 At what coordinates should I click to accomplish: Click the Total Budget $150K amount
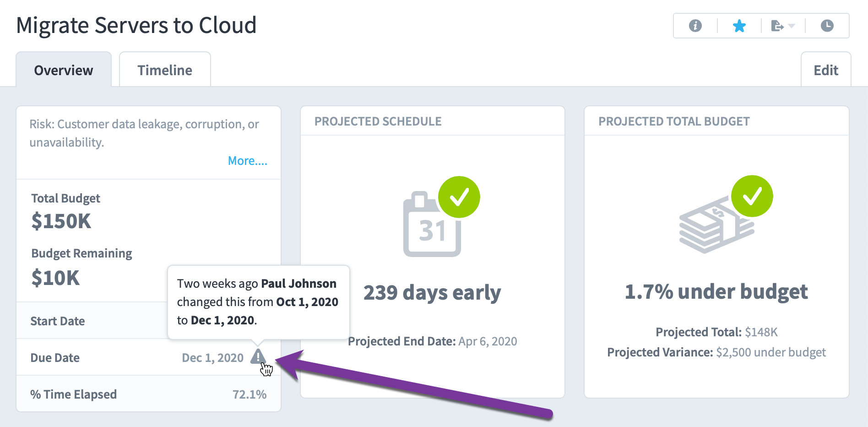tap(61, 221)
